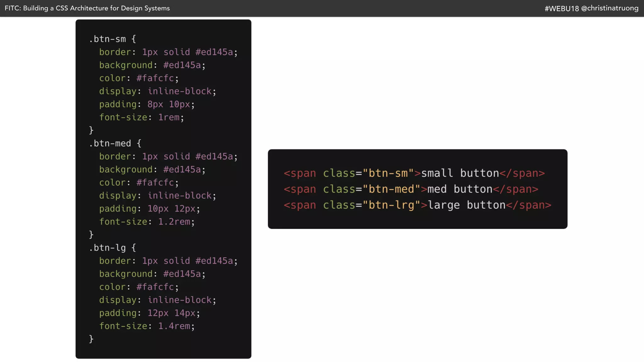644x362 pixels.
Task: Click the btn-sm border color #ed145a
Action: (x=214, y=52)
